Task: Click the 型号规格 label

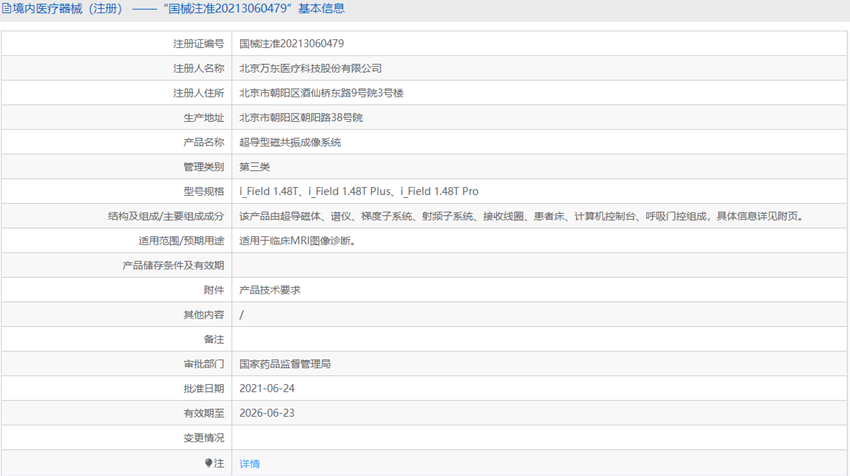Action: click(x=204, y=191)
